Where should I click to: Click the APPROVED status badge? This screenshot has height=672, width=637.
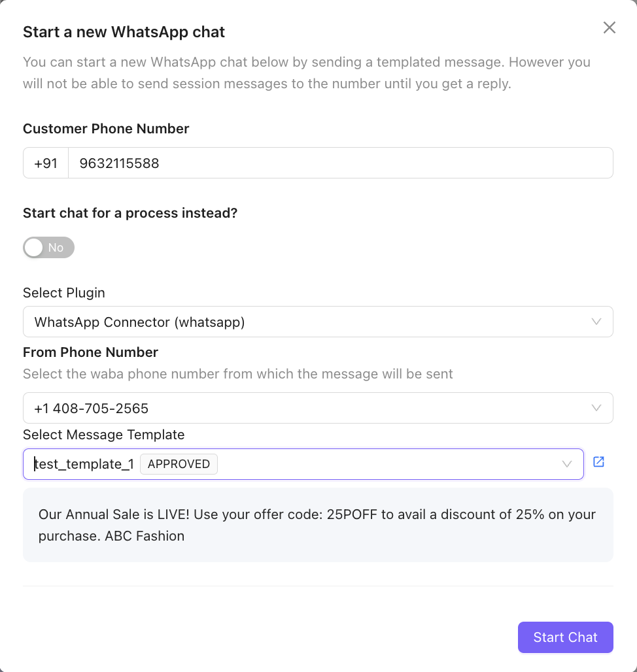(179, 463)
